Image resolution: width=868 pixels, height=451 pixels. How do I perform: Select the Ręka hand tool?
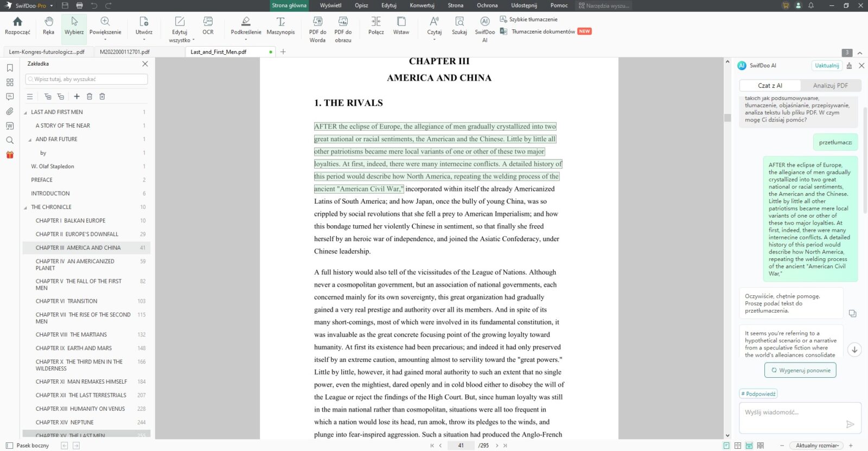pos(48,26)
